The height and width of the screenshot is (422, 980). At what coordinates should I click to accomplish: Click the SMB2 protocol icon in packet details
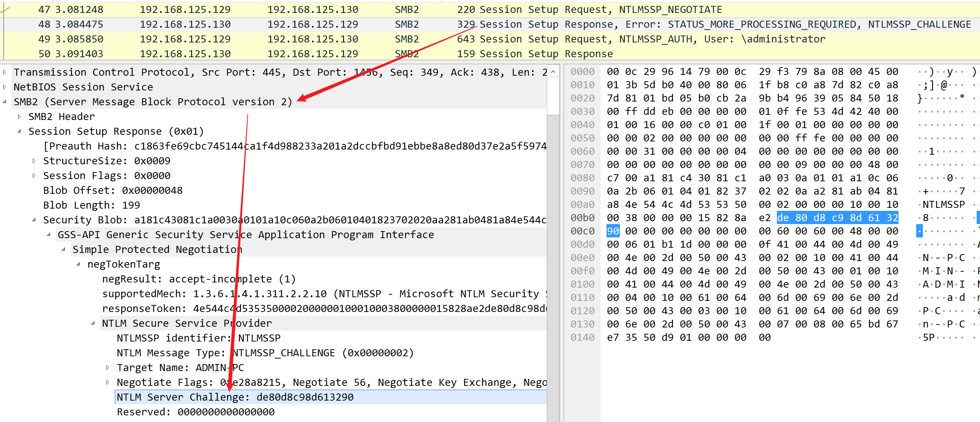click(6, 102)
